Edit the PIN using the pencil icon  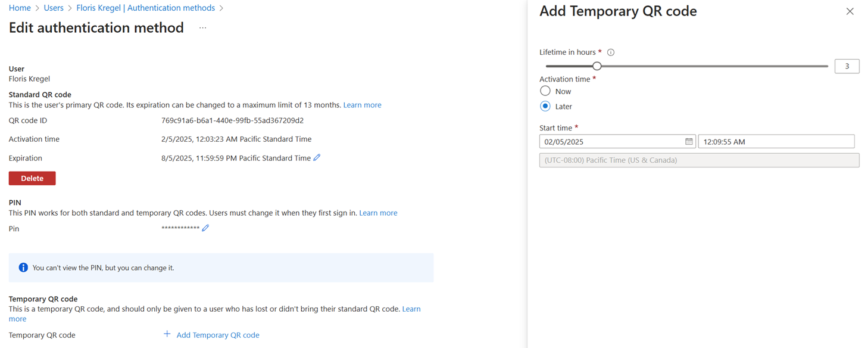point(205,228)
